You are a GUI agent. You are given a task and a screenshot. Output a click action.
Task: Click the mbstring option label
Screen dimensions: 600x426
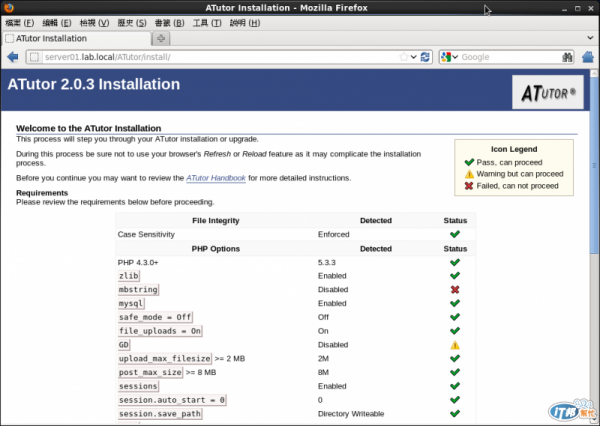click(x=138, y=289)
